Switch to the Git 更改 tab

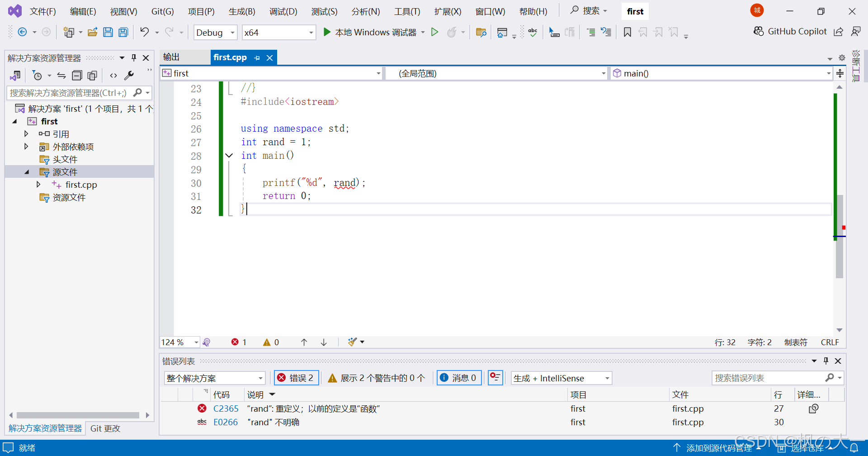105,428
